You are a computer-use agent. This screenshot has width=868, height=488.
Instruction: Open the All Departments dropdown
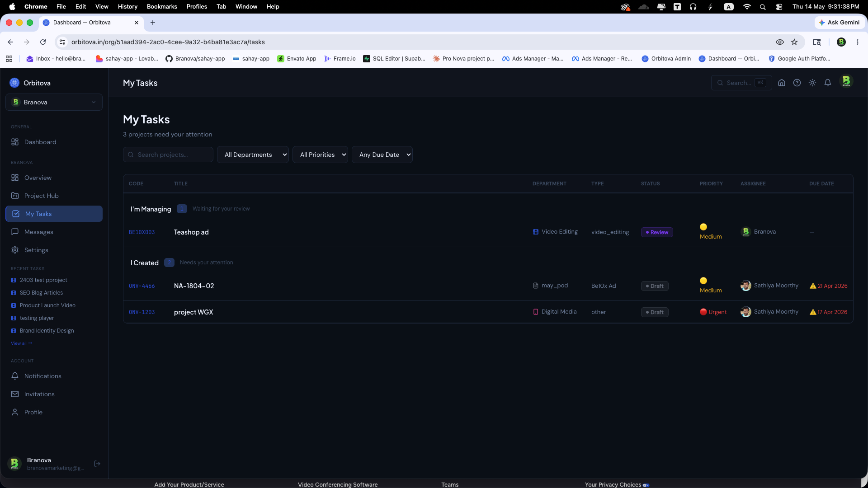click(x=253, y=155)
